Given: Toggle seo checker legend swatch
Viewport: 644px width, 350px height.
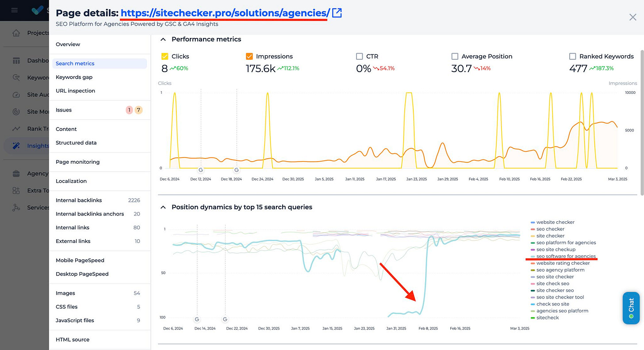Looking at the screenshot, I should click(533, 229).
